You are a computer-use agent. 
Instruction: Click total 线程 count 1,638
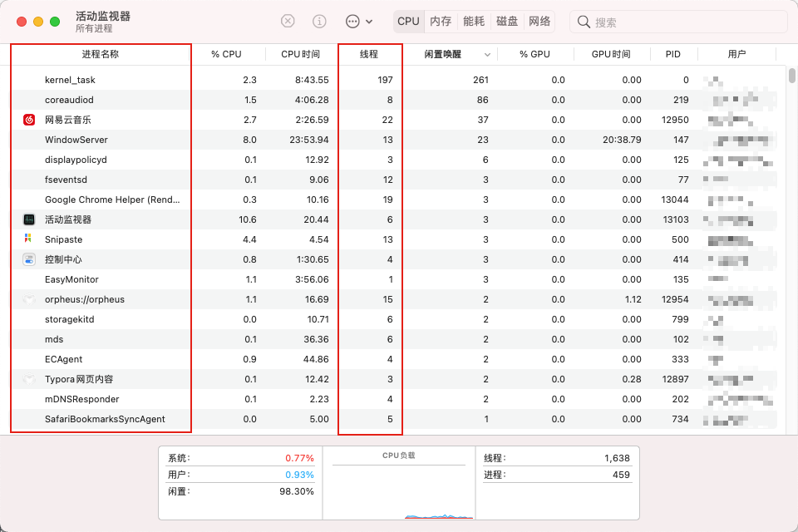point(617,458)
